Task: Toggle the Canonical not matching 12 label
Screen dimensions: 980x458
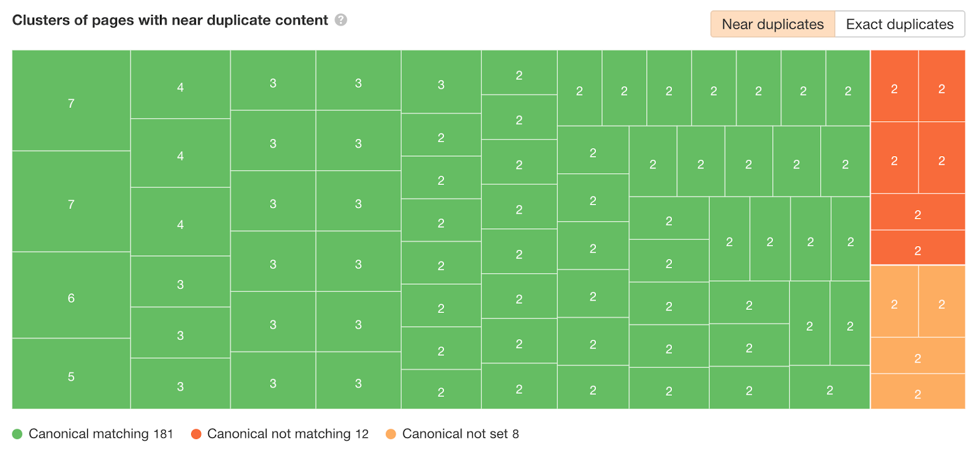Action: click(288, 434)
